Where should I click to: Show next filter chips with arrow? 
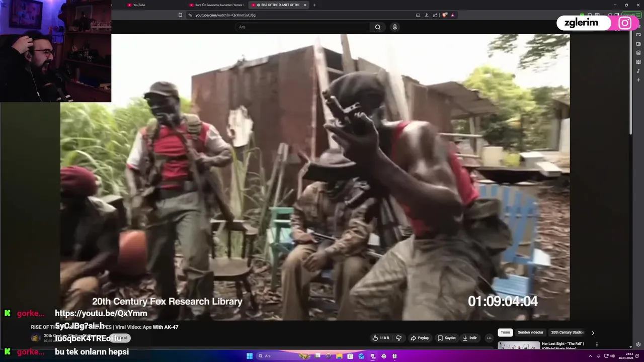point(593,333)
